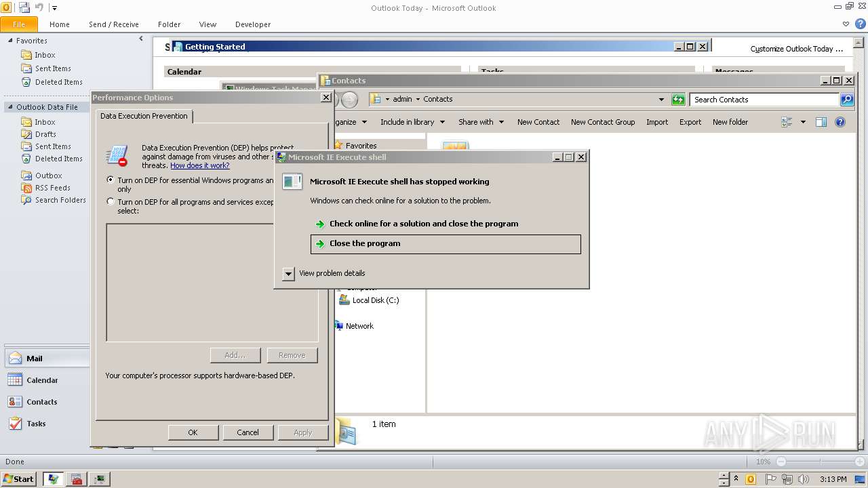868x488 pixels.
Task: Click Outlook icon in system tray
Action: [x=751, y=479]
